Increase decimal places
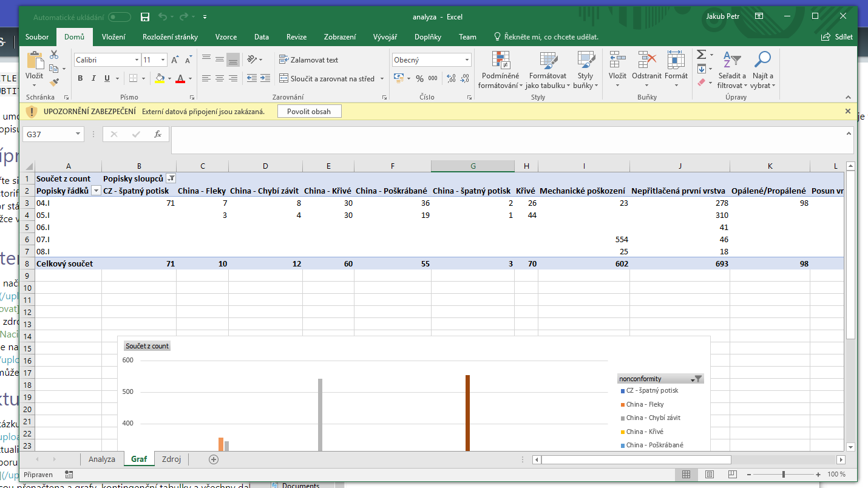868x488 pixels. pyautogui.click(x=451, y=78)
